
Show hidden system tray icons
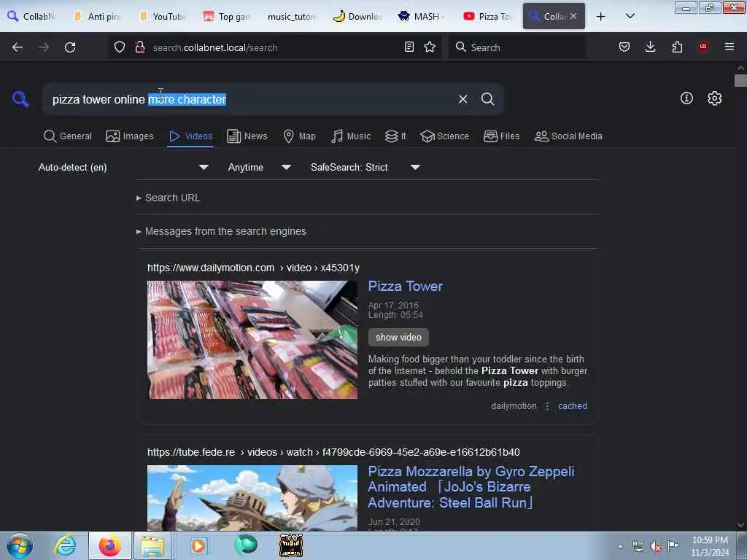(x=620, y=547)
